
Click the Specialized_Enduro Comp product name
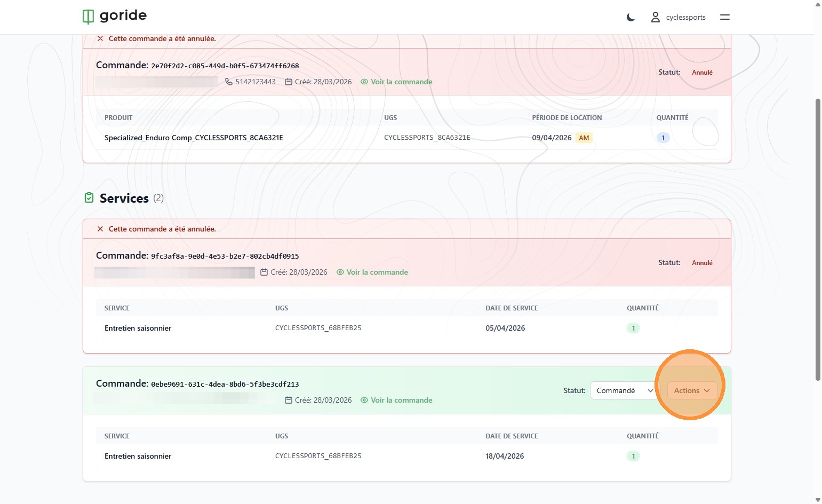click(194, 138)
